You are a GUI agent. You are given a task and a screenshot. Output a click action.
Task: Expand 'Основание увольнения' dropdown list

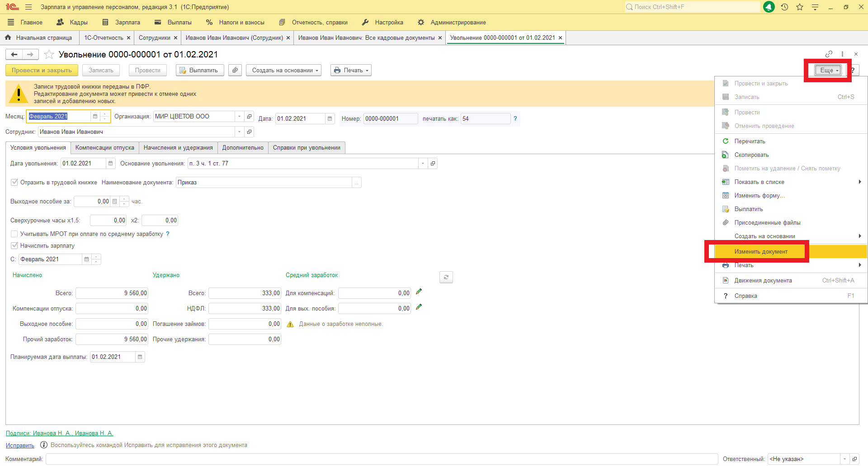pyautogui.click(x=423, y=164)
